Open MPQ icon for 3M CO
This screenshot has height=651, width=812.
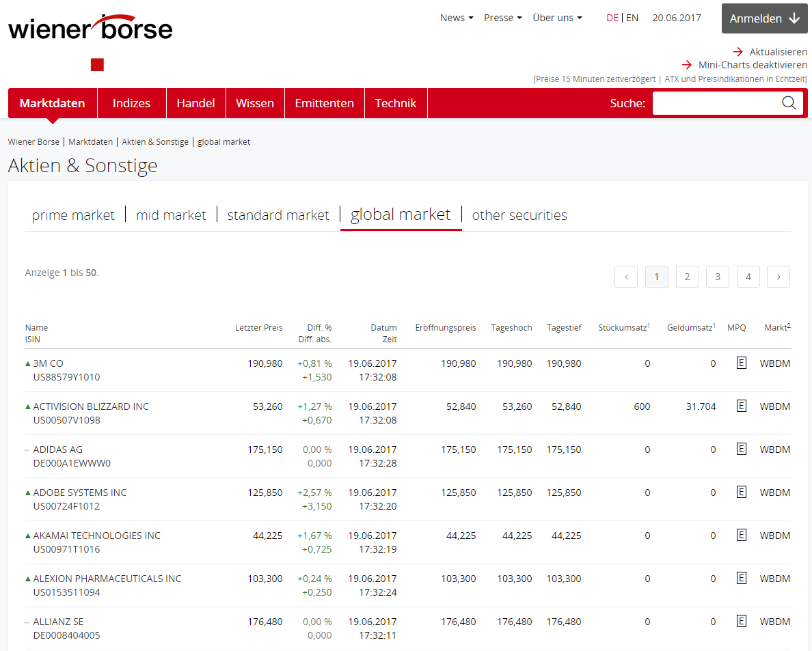click(x=741, y=363)
